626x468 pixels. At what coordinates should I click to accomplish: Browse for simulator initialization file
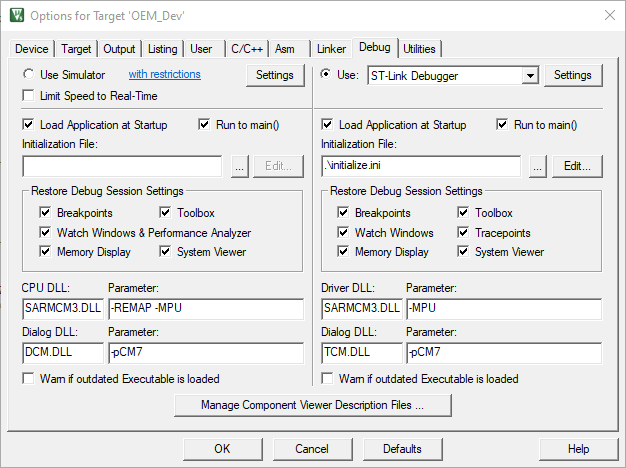coord(240,166)
